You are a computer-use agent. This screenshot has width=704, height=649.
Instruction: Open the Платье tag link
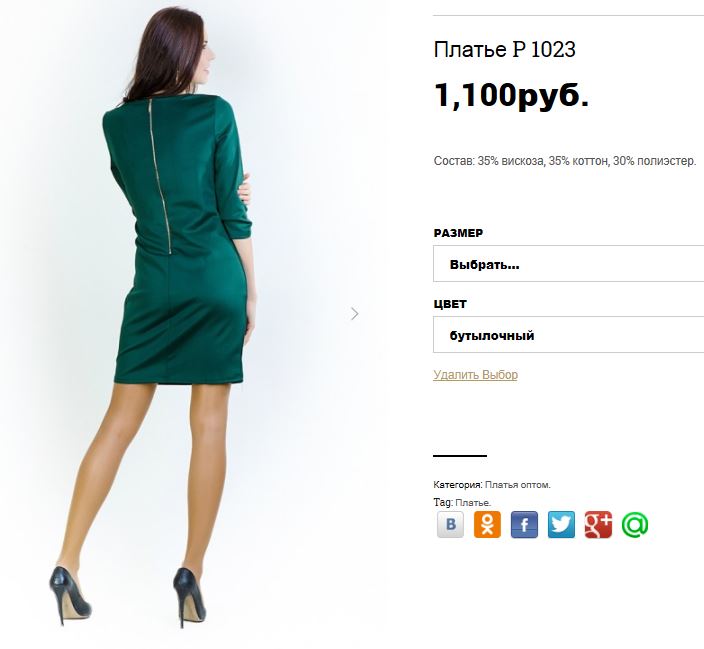click(x=473, y=503)
